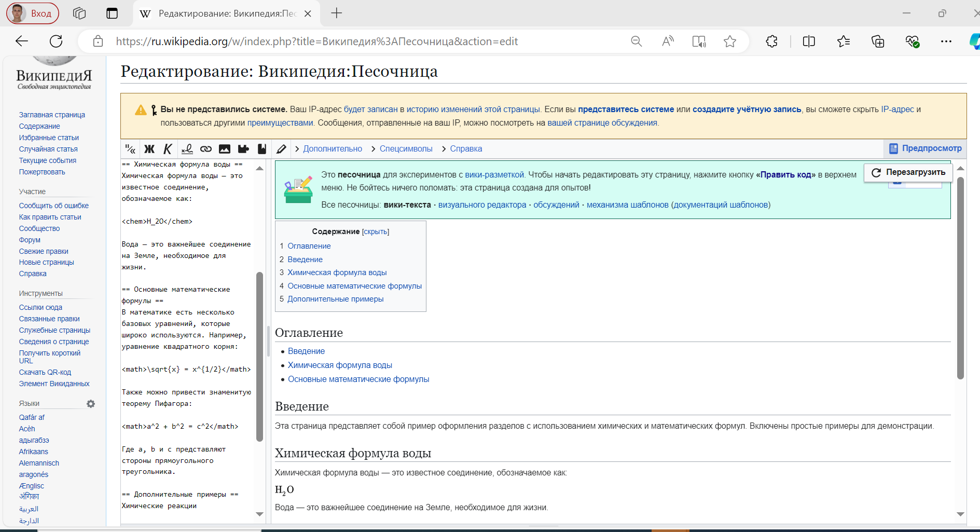This screenshot has height=532, width=980.
Task: Click the profile Вход button
Action: click(33, 13)
